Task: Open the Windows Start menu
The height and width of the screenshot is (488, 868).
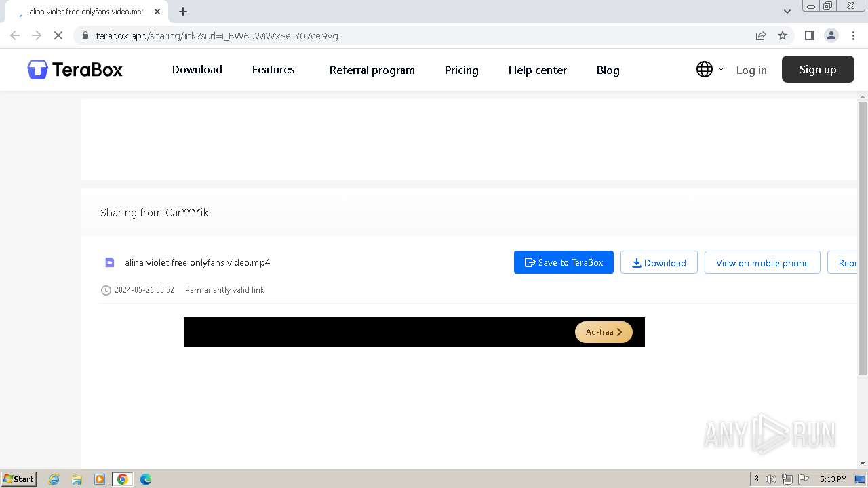Action: pyautogui.click(x=19, y=479)
